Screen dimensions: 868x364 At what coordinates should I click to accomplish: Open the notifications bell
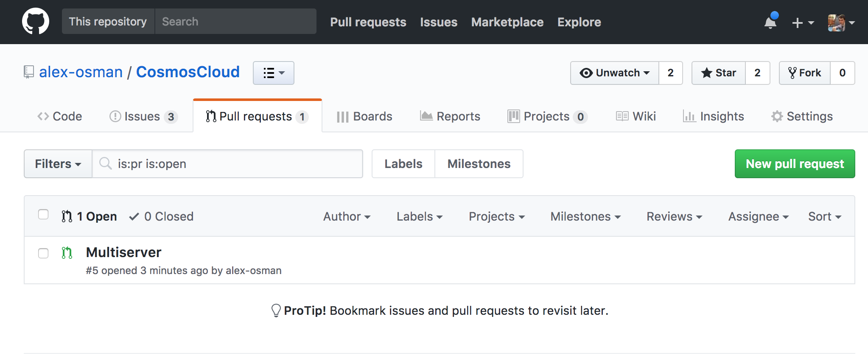pos(770,22)
